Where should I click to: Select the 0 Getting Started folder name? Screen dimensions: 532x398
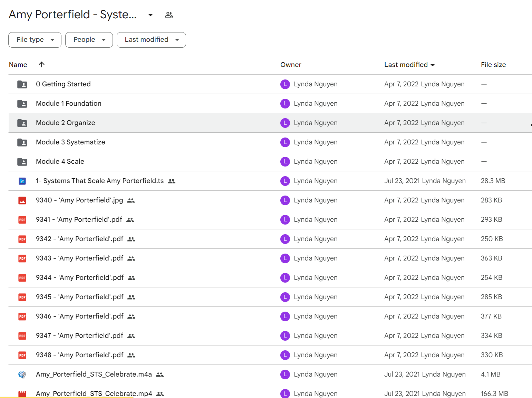point(63,84)
